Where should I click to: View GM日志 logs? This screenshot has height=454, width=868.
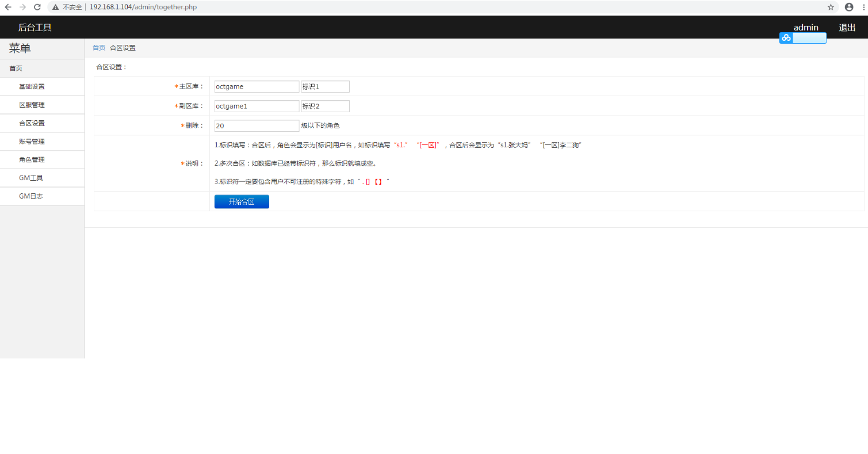point(30,196)
